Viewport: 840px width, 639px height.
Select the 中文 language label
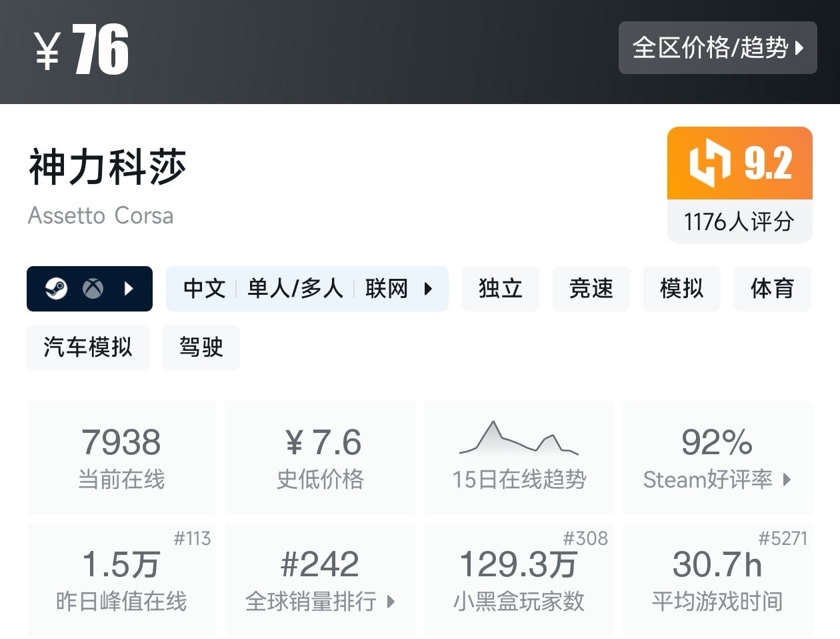(x=205, y=289)
